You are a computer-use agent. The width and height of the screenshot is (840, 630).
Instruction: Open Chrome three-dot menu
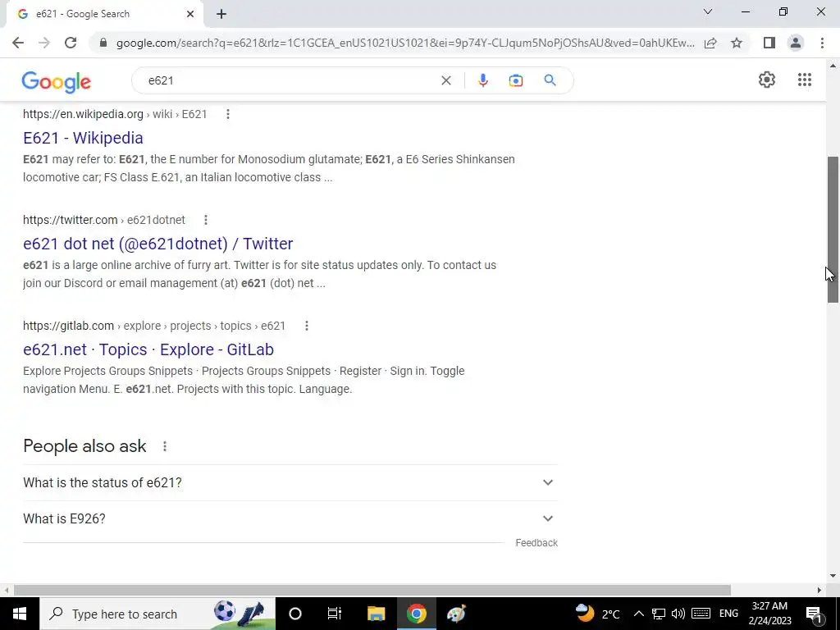click(x=822, y=43)
